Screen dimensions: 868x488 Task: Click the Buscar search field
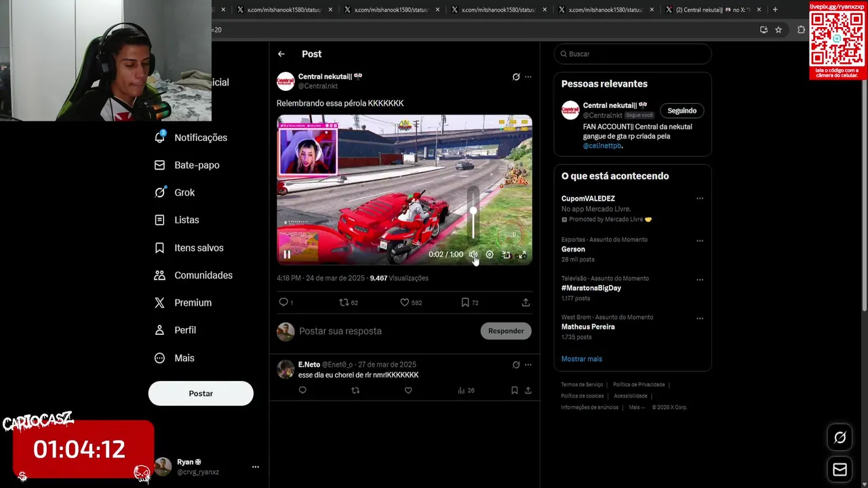pyautogui.click(x=633, y=54)
